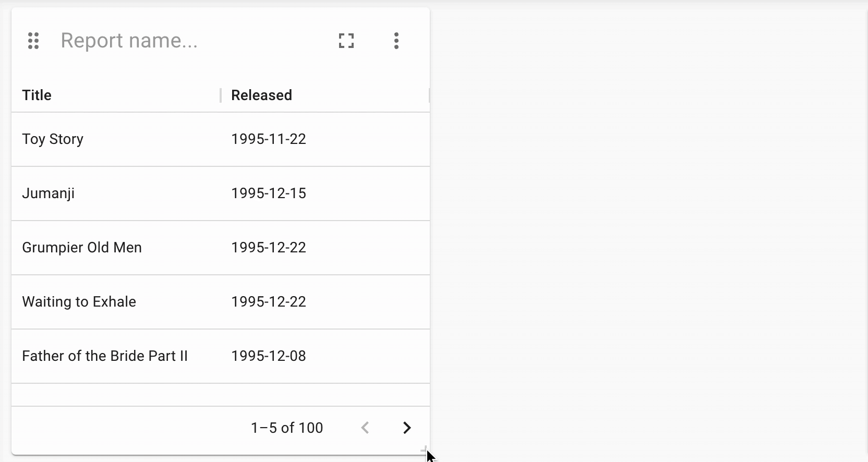868x462 pixels.
Task: Sort by the Released column header
Action: click(261, 95)
